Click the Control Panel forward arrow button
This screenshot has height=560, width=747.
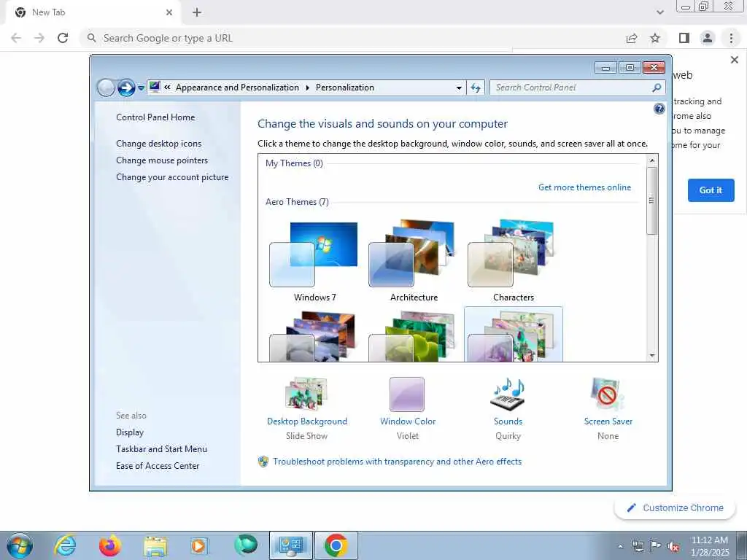(126, 87)
